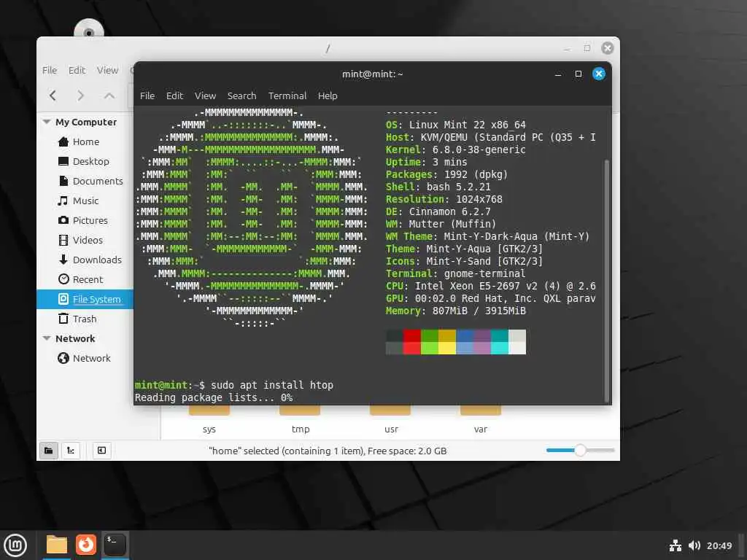
Task: Go up to the parent folder
Action: (x=109, y=96)
